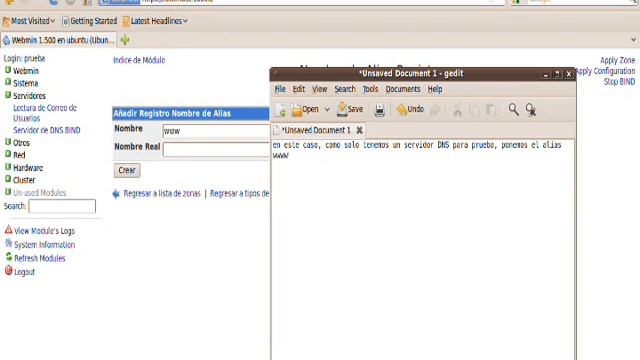Open the Latest Headlines feed dropdown
This screenshot has height=360, width=640.
point(155,21)
